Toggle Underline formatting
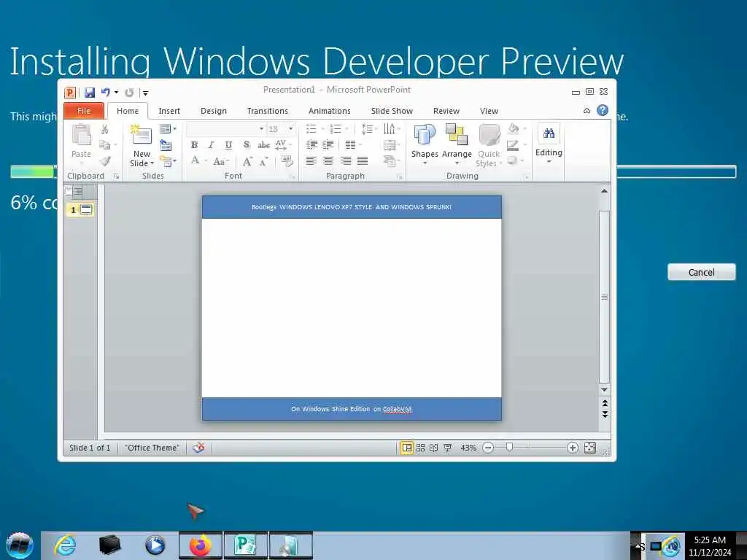Screen dimensions: 747x560 pyautogui.click(x=228, y=145)
